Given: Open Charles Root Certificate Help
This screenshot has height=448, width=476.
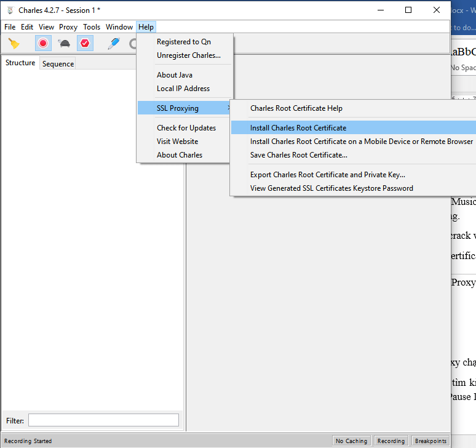Looking at the screenshot, I should pos(296,108).
